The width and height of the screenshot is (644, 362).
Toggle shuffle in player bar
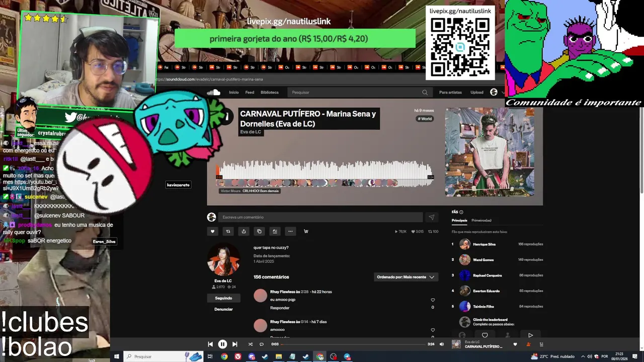tap(250, 344)
